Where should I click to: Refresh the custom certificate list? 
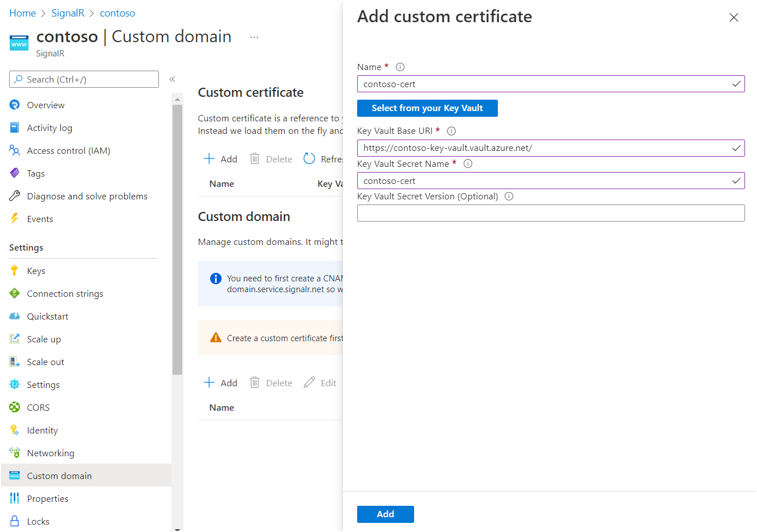tap(309, 158)
